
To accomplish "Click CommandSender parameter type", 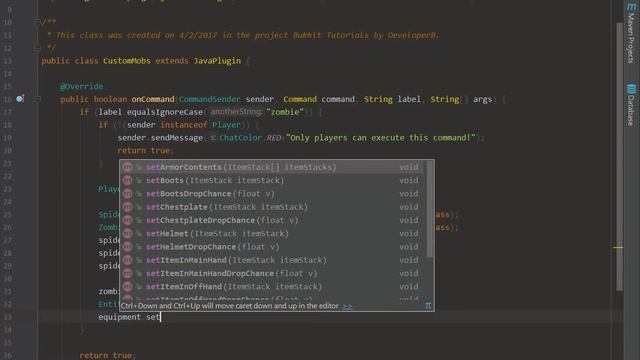I will 209,99.
